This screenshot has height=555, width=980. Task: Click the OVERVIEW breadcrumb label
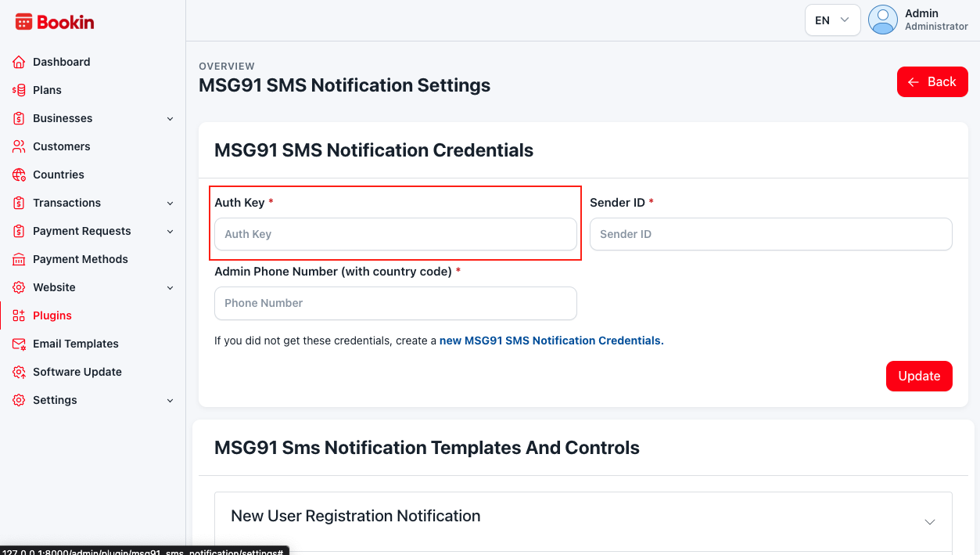(x=227, y=67)
